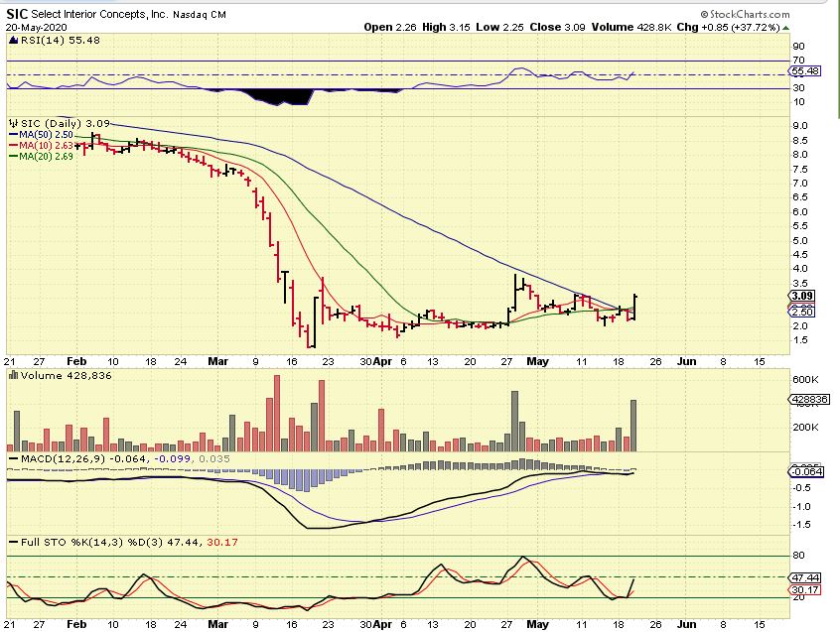This screenshot has width=840, height=632.
Task: Click the Volume 428,836 panel label
Action: pos(66,376)
